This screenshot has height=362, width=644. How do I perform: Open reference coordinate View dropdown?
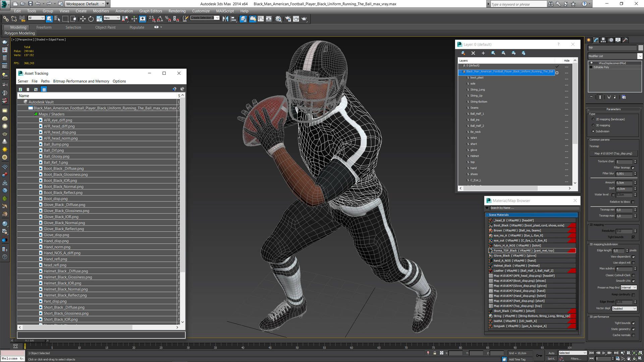[112, 18]
